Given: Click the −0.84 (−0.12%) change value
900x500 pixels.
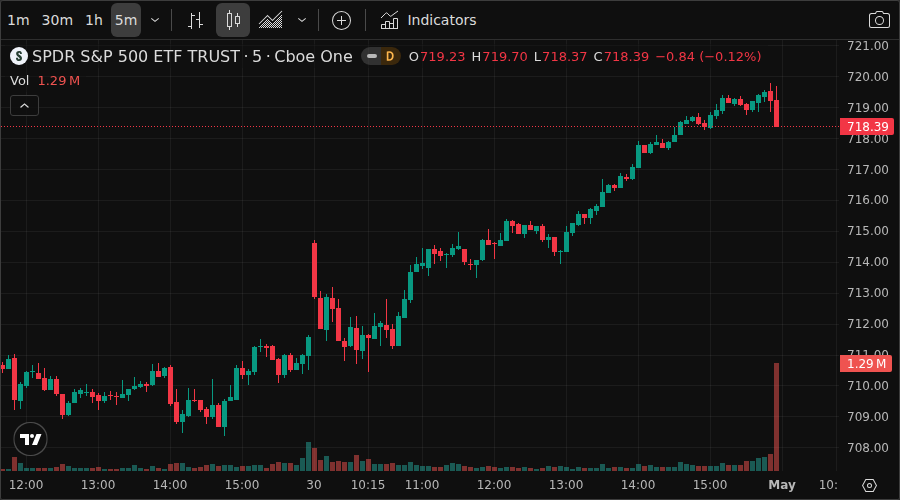Looking at the screenshot, I should [x=708, y=56].
